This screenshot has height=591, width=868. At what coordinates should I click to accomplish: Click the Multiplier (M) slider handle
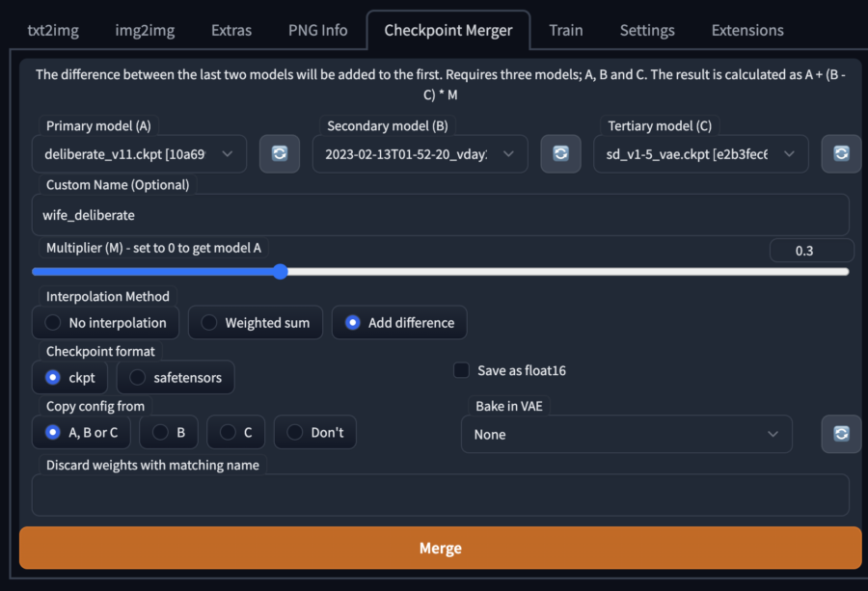(x=281, y=272)
